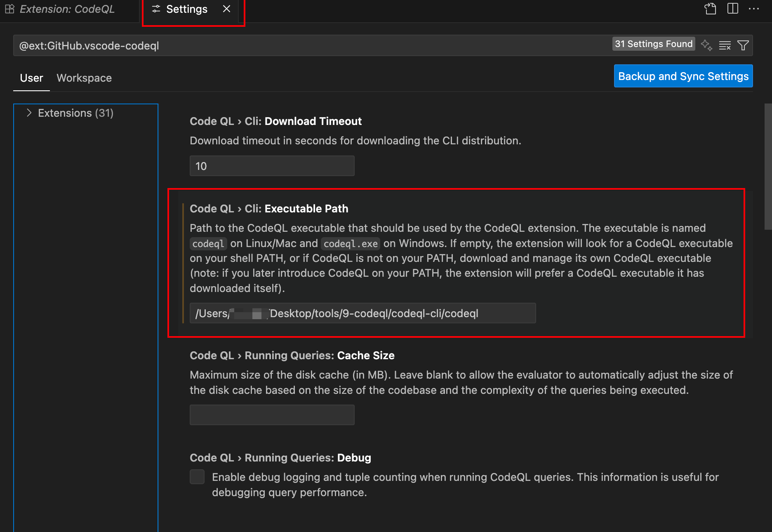Close the Settings tab

[226, 9]
